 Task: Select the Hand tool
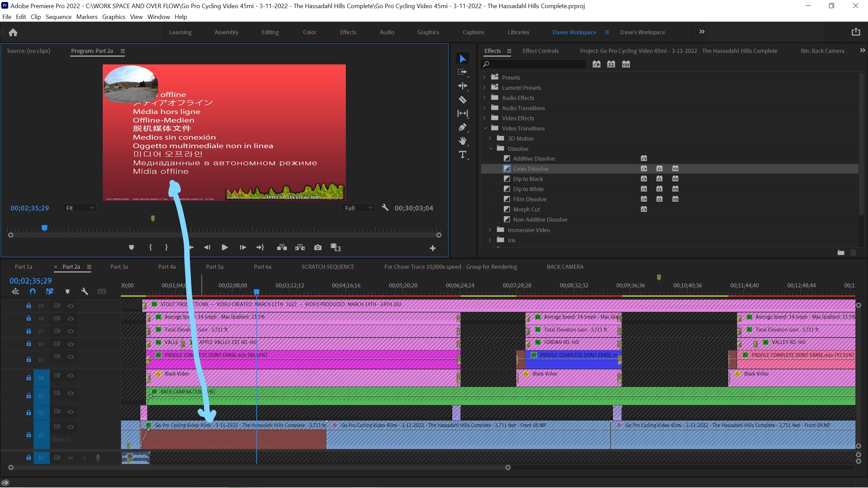pyautogui.click(x=462, y=141)
